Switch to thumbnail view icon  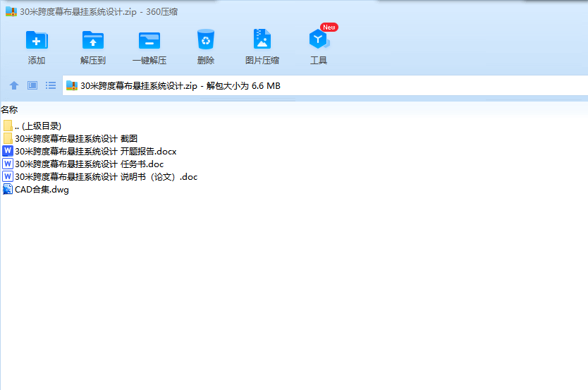tap(32, 85)
